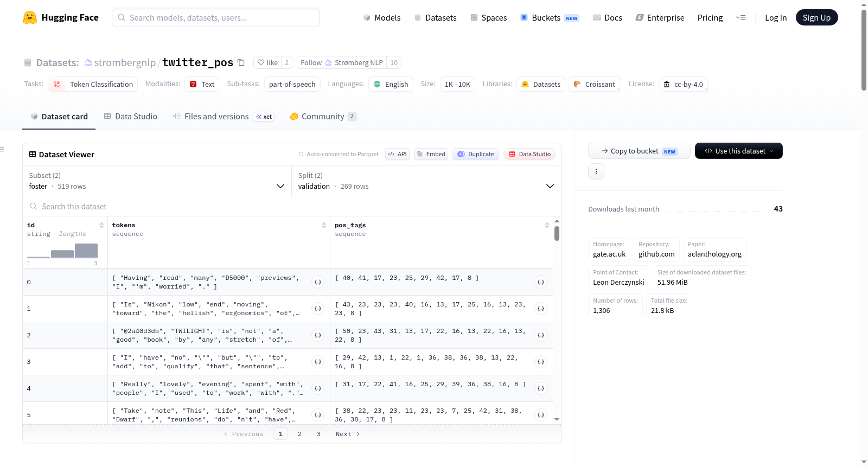Expand pos_tags cell for row 5
Image resolution: width=868 pixels, height=467 pixels.
(541, 415)
